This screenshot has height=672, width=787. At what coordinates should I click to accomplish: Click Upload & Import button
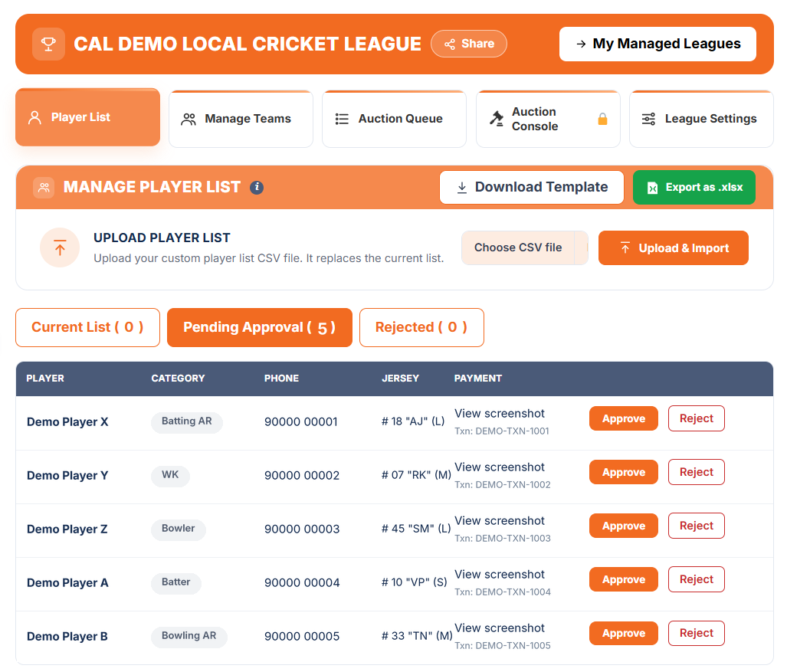tap(673, 248)
